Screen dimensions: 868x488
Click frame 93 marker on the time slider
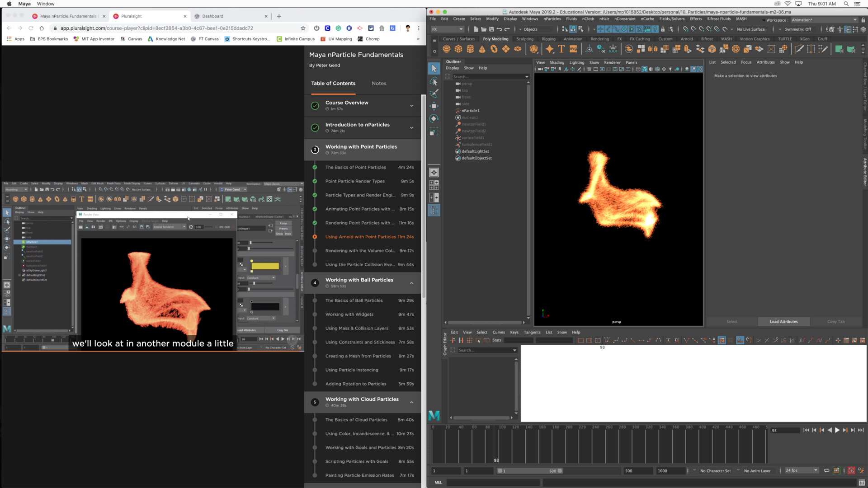(497, 445)
